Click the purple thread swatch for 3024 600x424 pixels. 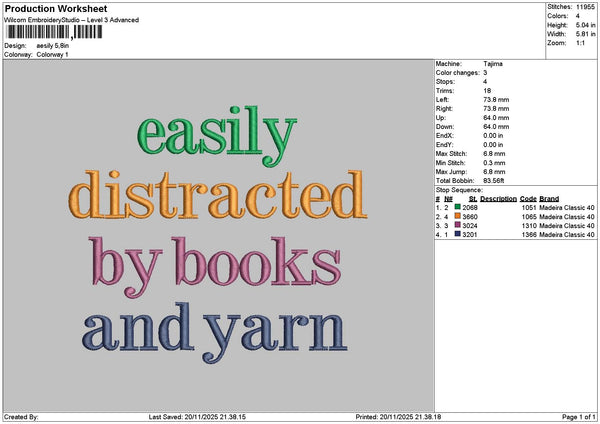click(x=457, y=225)
